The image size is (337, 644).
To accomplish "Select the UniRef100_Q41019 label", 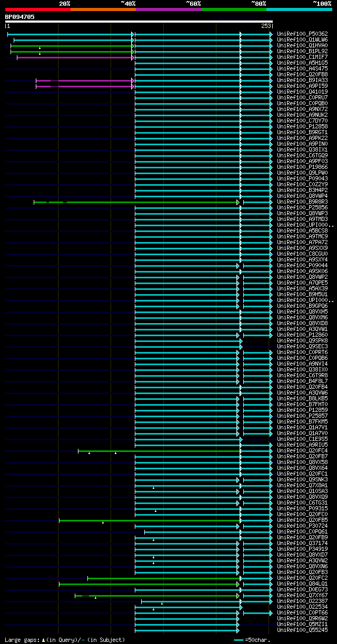I will point(302,92).
